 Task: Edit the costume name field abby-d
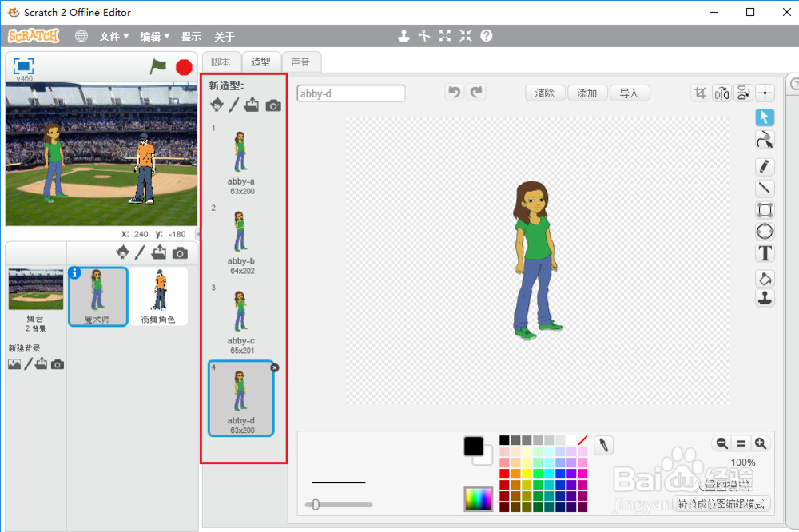(351, 93)
